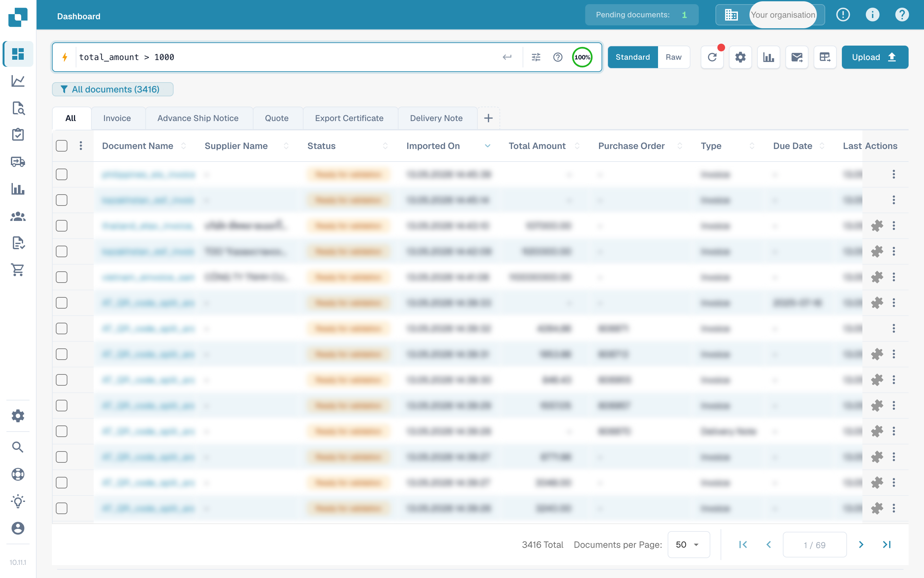Open the document search sidebar icon
This screenshot has width=924, height=578.
pos(18,108)
